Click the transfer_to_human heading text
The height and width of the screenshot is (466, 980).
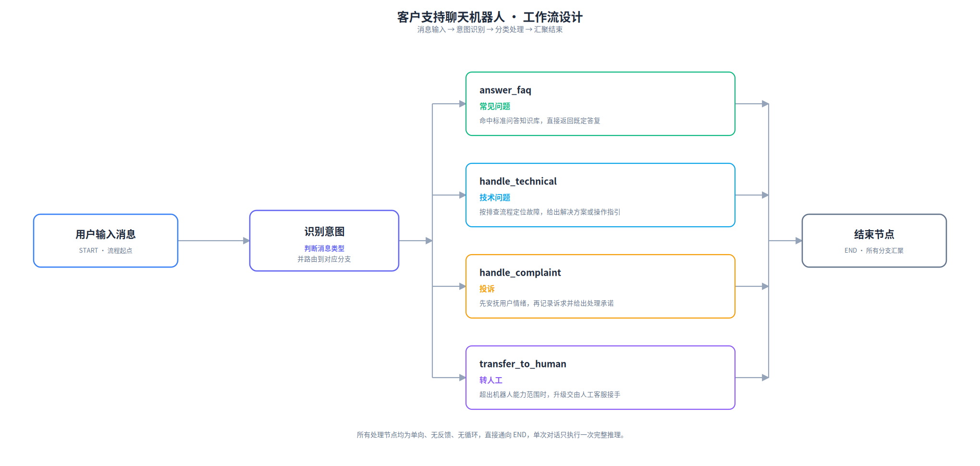tap(523, 364)
